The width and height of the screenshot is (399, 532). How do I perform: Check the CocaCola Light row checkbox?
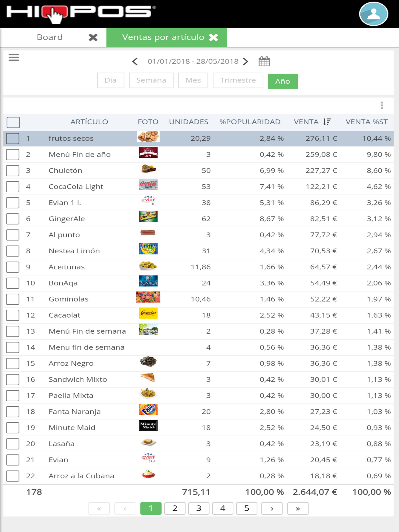pos(13,187)
